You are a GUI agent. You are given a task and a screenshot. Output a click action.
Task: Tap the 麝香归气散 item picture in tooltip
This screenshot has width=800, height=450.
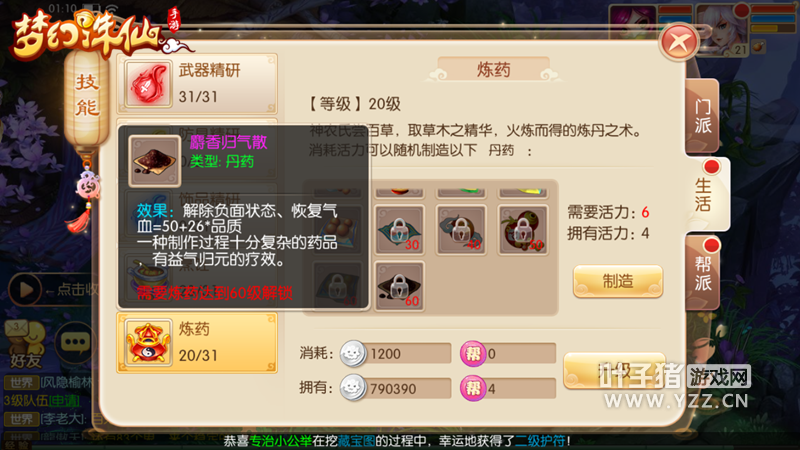coord(155,161)
